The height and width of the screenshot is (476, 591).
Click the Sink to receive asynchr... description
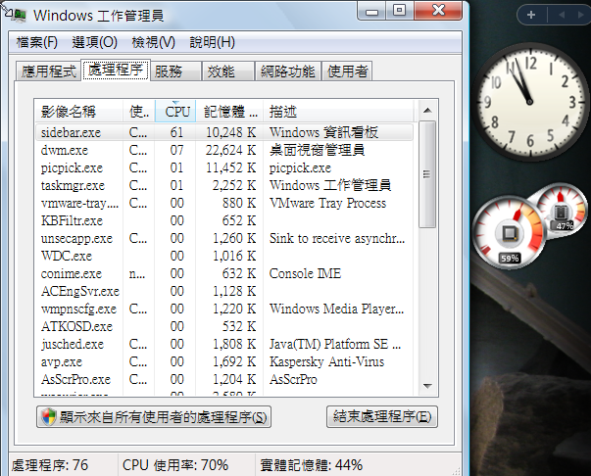tap(337, 238)
